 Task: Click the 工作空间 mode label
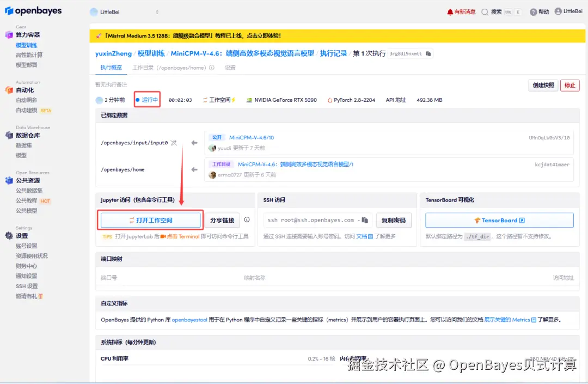coord(219,100)
